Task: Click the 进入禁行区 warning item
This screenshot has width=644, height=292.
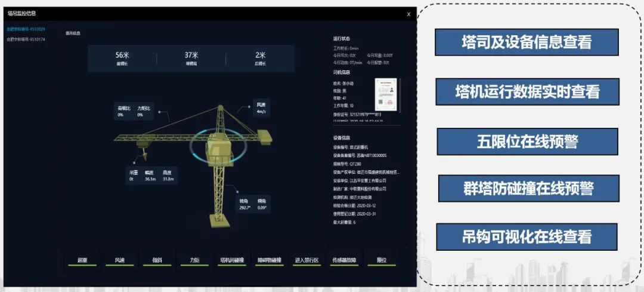Action: (306, 261)
